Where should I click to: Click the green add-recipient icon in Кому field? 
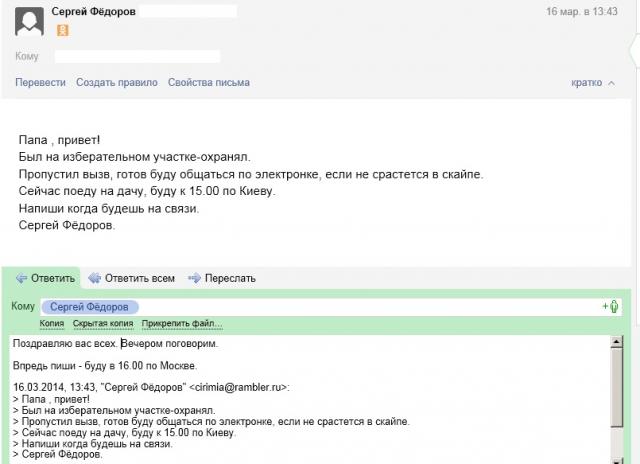click(x=613, y=306)
